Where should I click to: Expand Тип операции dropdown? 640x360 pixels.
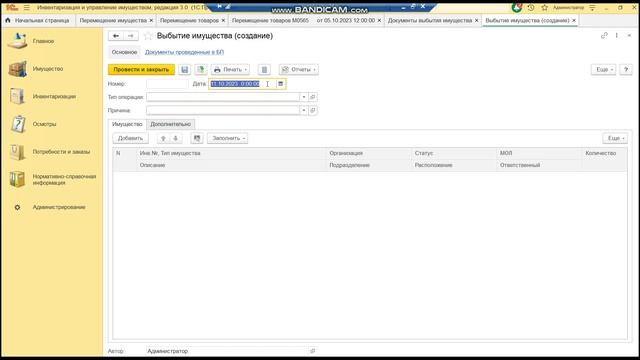point(304,97)
